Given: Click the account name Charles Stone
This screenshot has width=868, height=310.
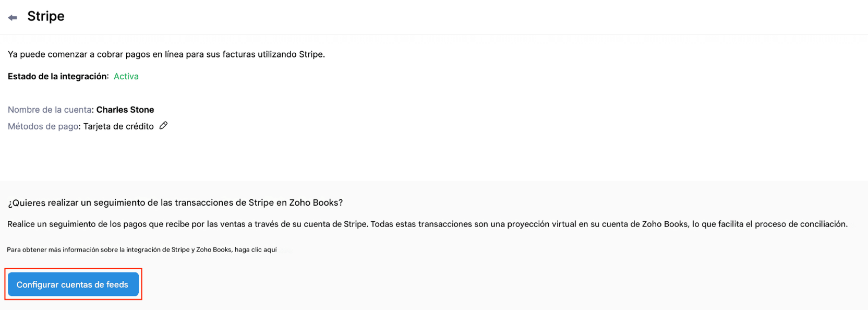Looking at the screenshot, I should pos(125,110).
